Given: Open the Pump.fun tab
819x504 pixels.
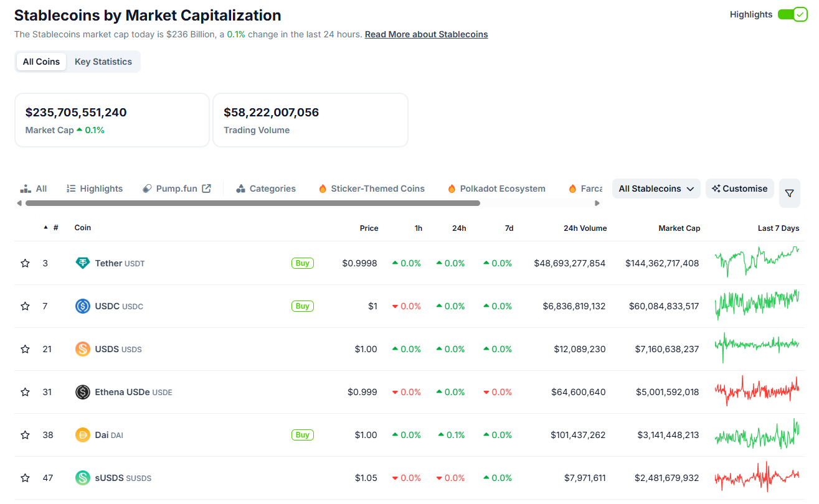Looking at the screenshot, I should (x=177, y=189).
